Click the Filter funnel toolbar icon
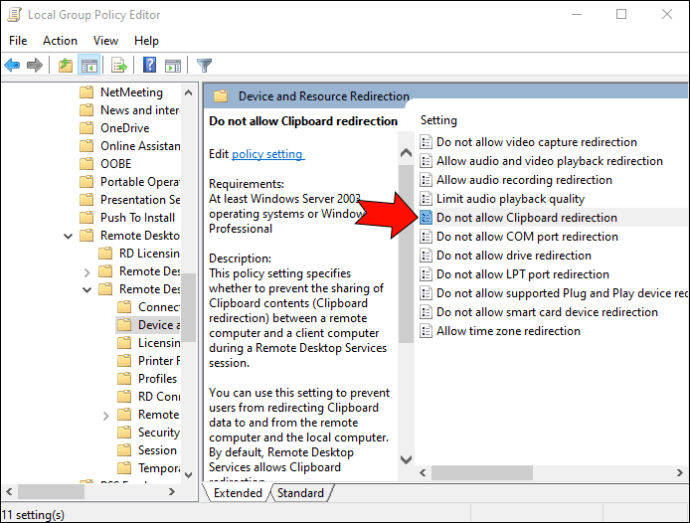 coord(204,66)
